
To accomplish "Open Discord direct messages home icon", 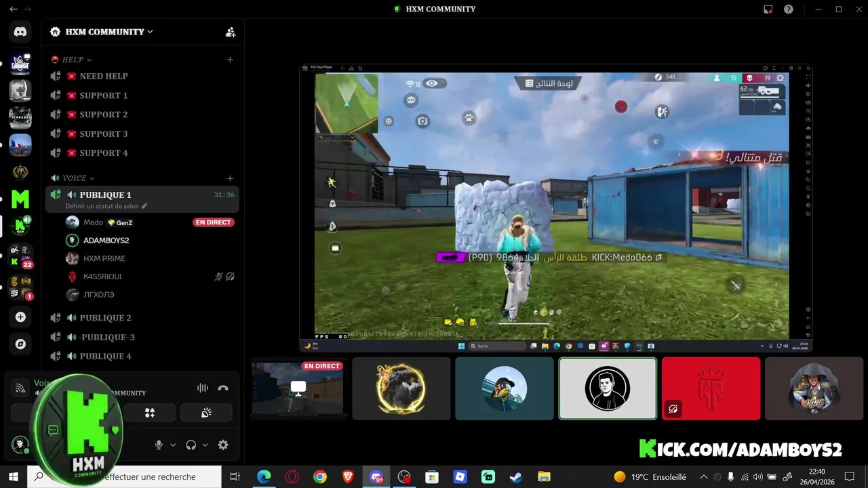I will 20,31.
